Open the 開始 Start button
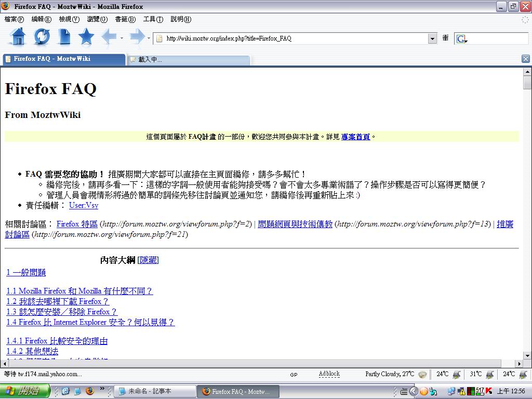532x399 pixels. pos(24,391)
